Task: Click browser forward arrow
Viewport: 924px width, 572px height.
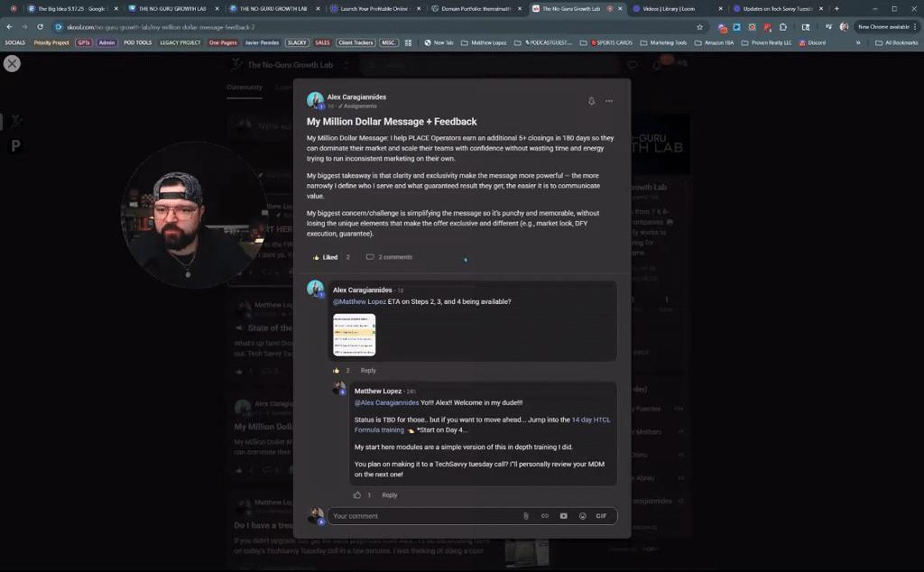Action: 24,27
